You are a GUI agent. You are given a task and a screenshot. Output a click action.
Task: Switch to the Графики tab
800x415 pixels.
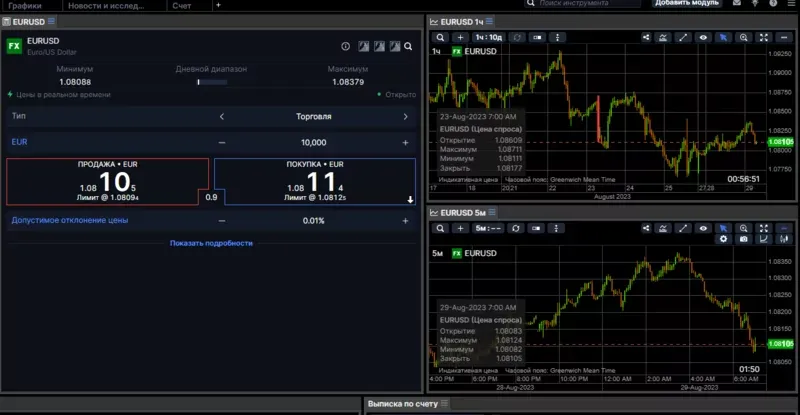[x=25, y=6]
